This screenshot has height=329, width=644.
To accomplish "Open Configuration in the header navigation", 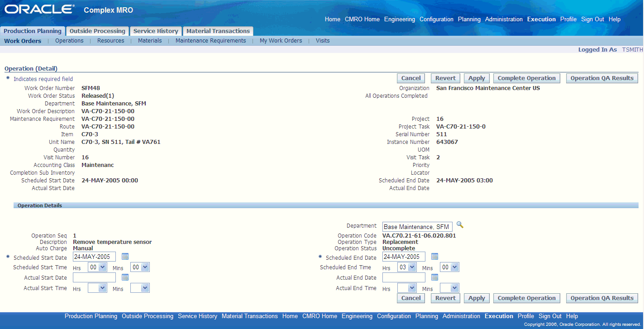I will click(436, 19).
